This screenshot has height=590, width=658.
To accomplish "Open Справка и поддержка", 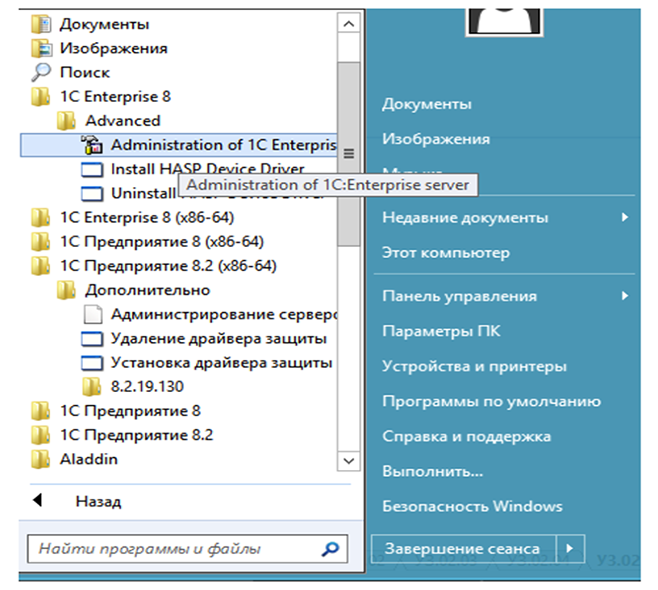I will [466, 436].
